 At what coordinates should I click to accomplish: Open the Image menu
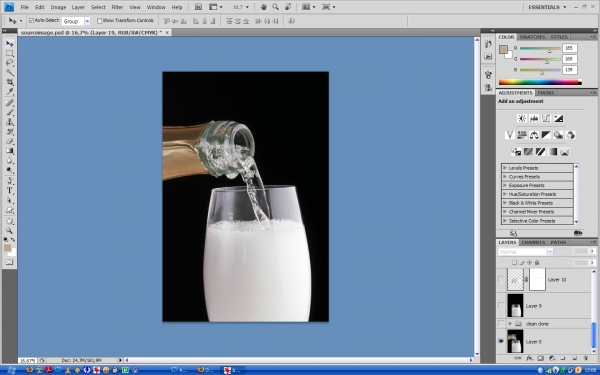[x=58, y=7]
